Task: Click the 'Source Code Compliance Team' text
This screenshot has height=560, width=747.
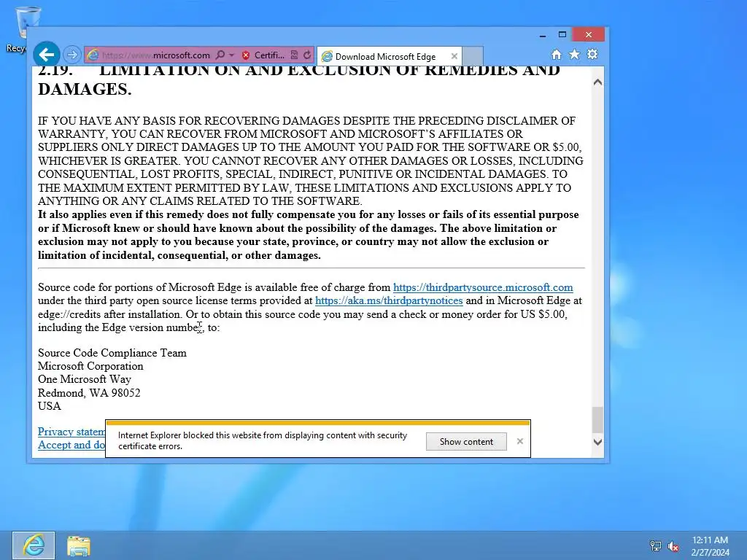Action: 112,353
